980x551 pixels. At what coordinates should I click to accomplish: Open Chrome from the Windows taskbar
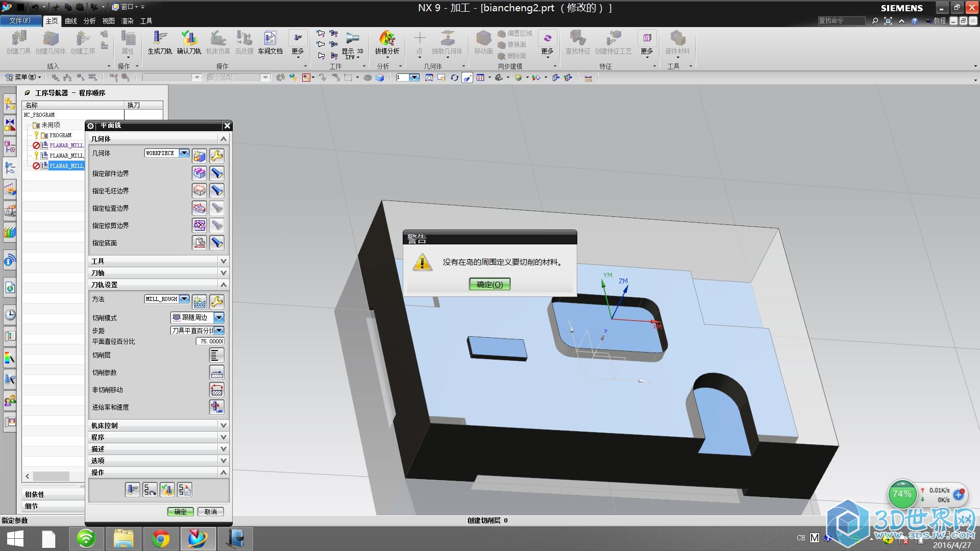pos(161,539)
